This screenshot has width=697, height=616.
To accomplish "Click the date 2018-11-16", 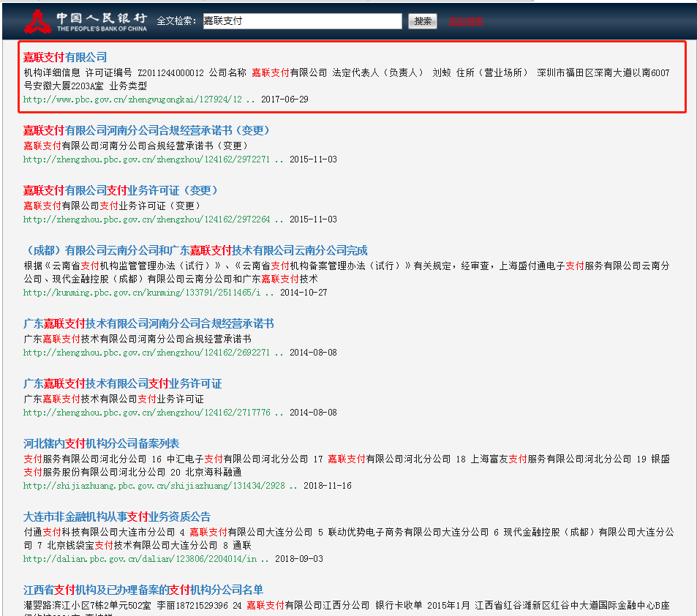I will 328,485.
